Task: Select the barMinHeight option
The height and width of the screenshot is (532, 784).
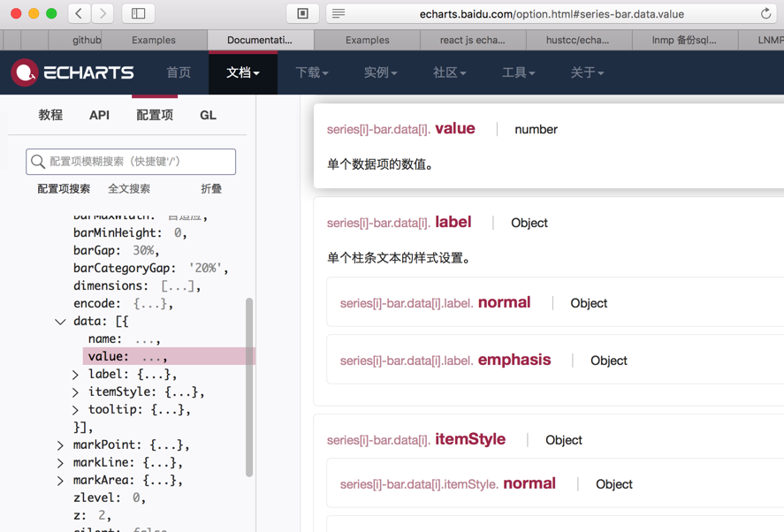Action: point(130,233)
